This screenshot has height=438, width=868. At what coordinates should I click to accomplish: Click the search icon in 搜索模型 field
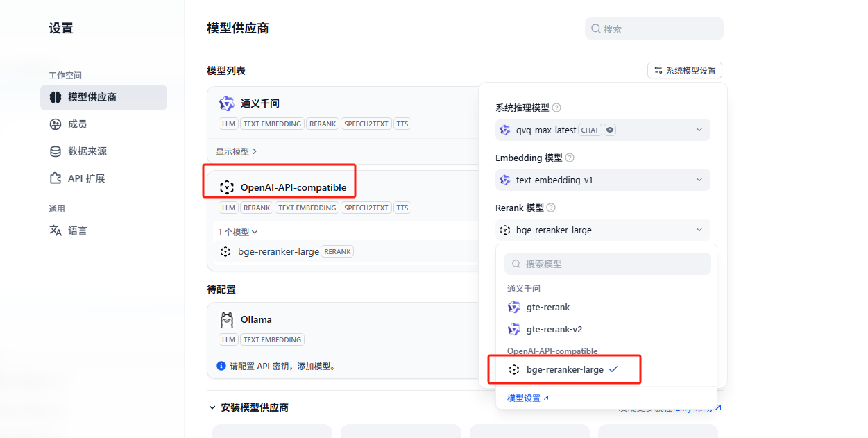click(516, 264)
